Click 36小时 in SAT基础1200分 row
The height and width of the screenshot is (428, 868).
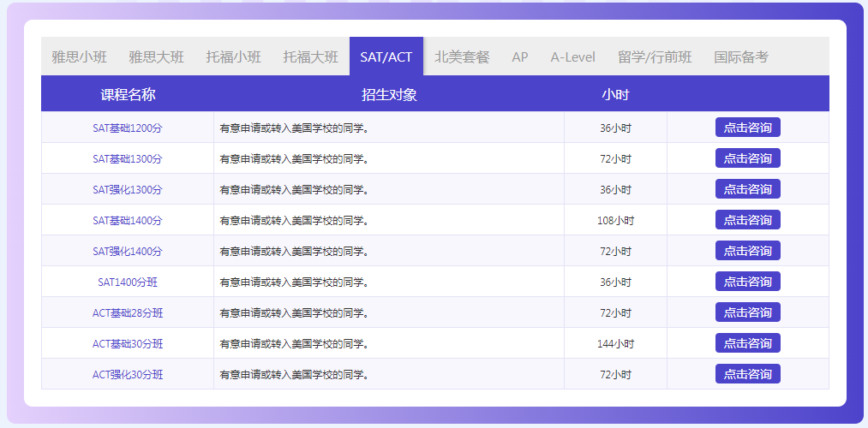coord(615,128)
